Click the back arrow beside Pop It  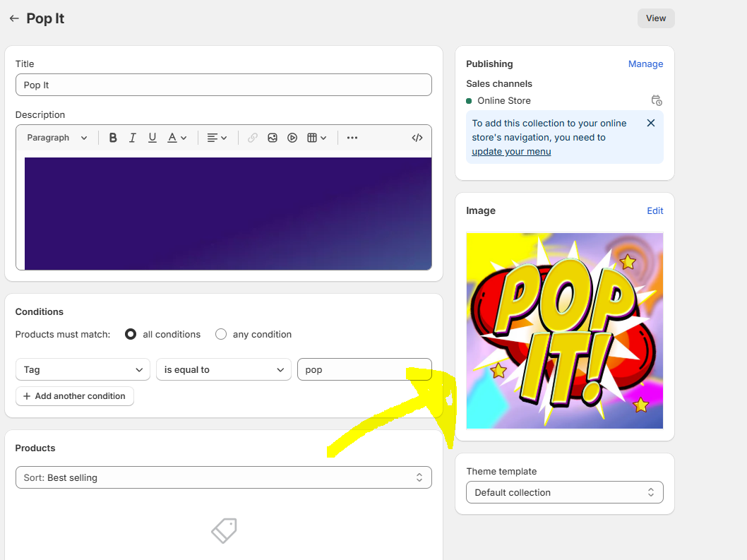tap(14, 18)
